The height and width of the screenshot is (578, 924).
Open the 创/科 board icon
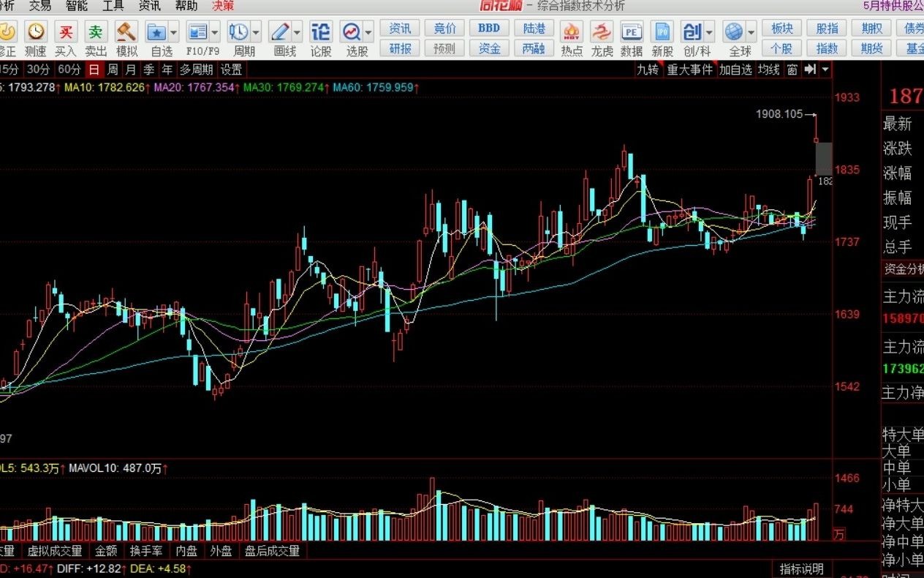point(692,31)
